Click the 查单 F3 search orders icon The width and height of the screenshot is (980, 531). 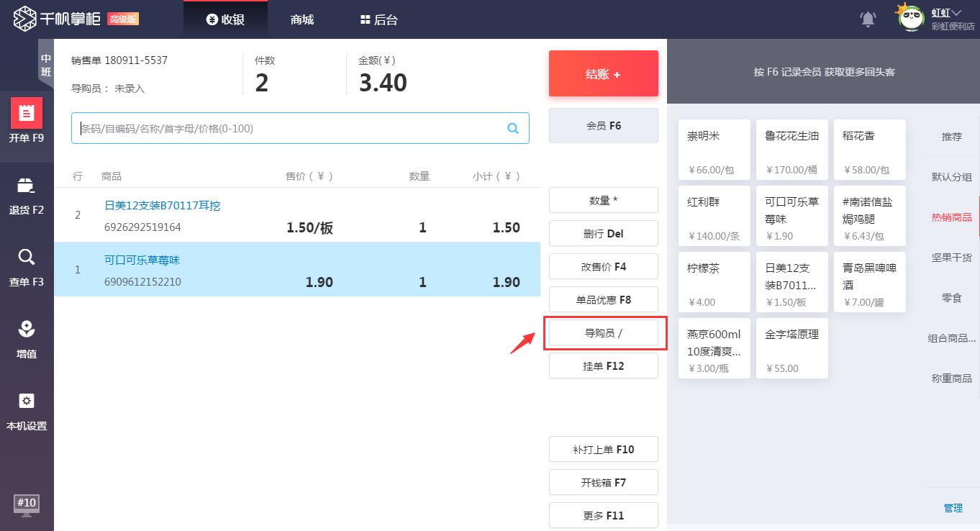point(27,258)
